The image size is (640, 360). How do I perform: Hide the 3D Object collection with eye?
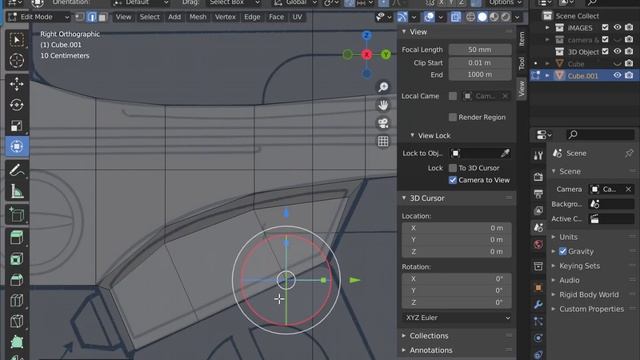pos(617,51)
